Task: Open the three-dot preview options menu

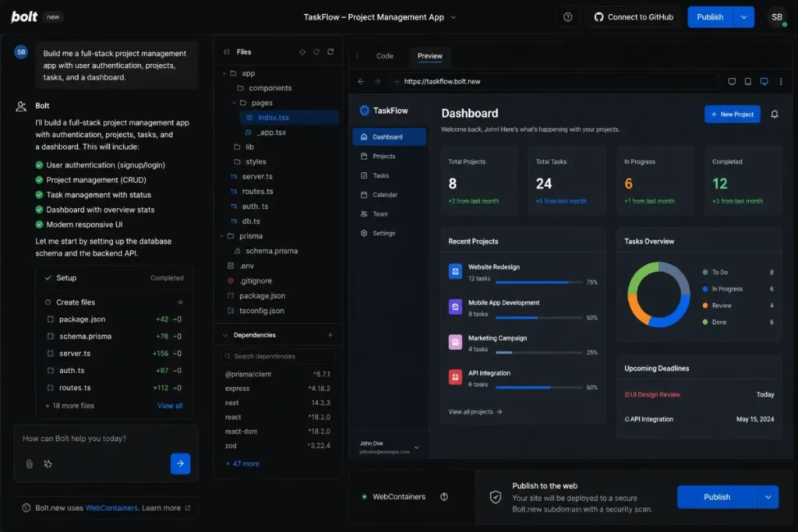Action: [781, 81]
